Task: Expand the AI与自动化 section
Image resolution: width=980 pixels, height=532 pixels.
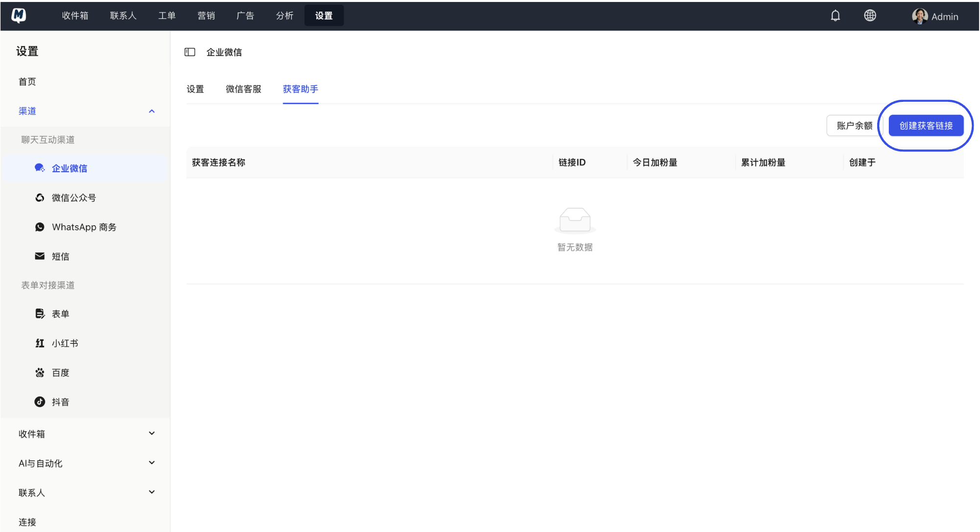Action: 152,462
